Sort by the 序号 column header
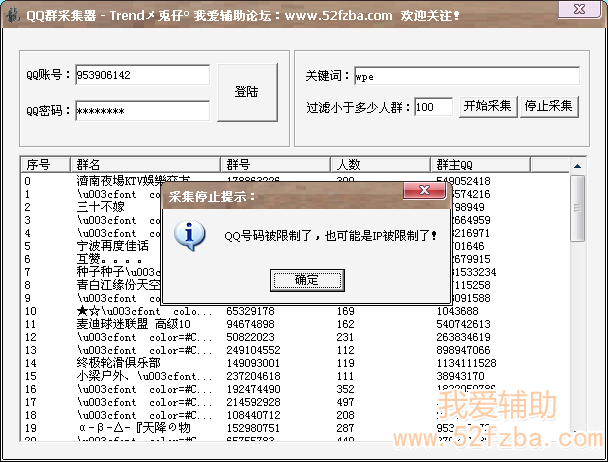 (x=45, y=164)
